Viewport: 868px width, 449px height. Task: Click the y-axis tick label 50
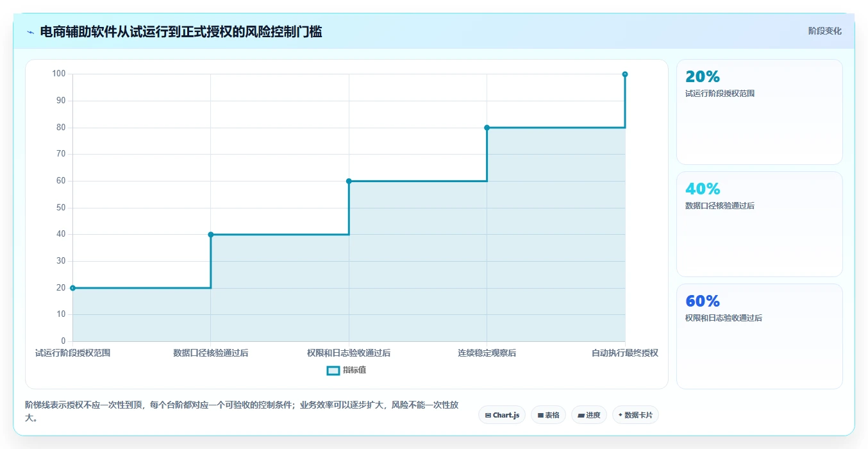61,208
